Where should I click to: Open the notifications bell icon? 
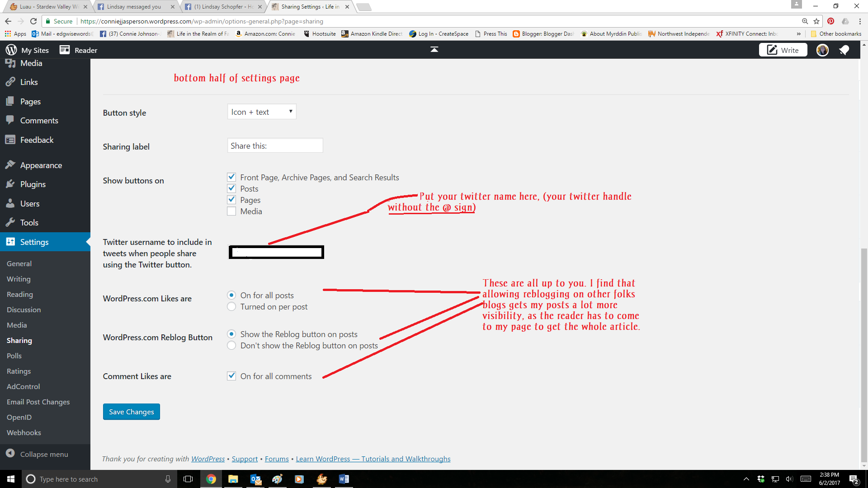[x=844, y=50]
